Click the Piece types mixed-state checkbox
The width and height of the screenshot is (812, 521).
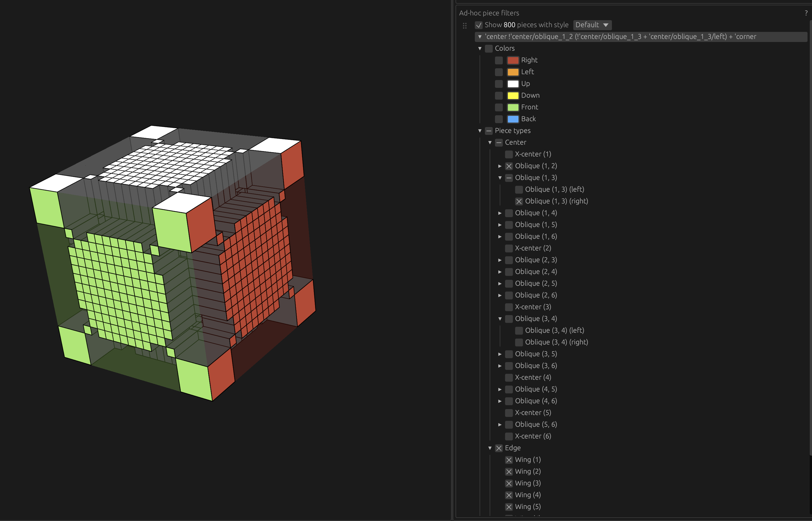click(x=489, y=131)
